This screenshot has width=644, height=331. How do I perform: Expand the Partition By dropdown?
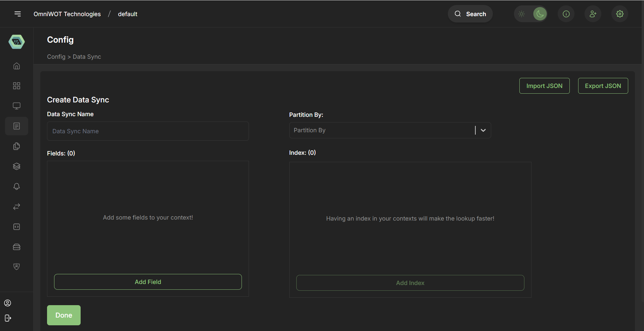[x=483, y=130]
